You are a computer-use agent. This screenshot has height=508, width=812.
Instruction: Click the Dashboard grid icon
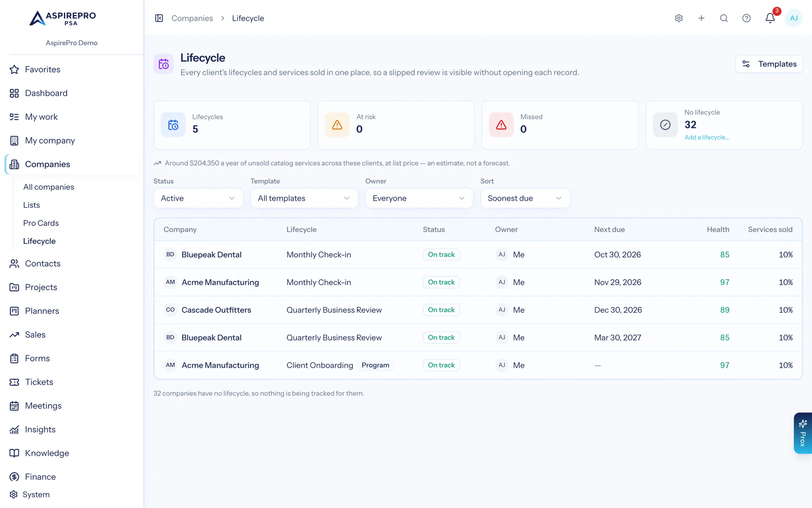click(x=14, y=93)
